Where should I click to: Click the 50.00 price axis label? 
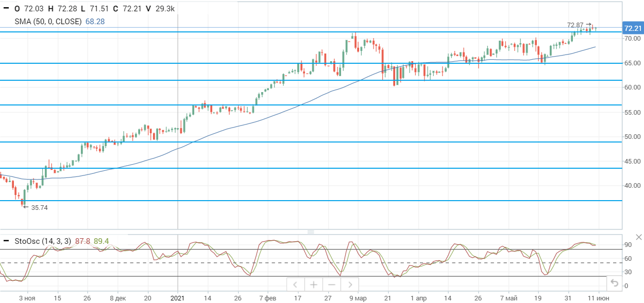632,137
